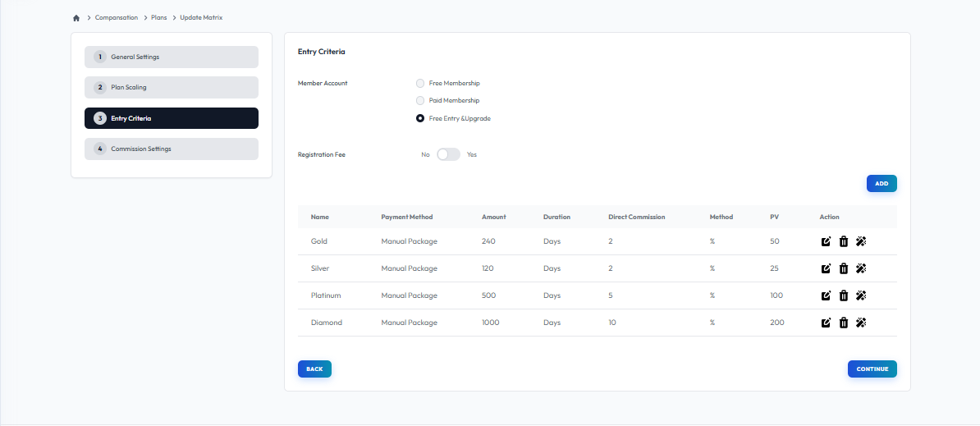This screenshot has height=426, width=980.
Task: Click PV value 200
Action: pyautogui.click(x=777, y=323)
